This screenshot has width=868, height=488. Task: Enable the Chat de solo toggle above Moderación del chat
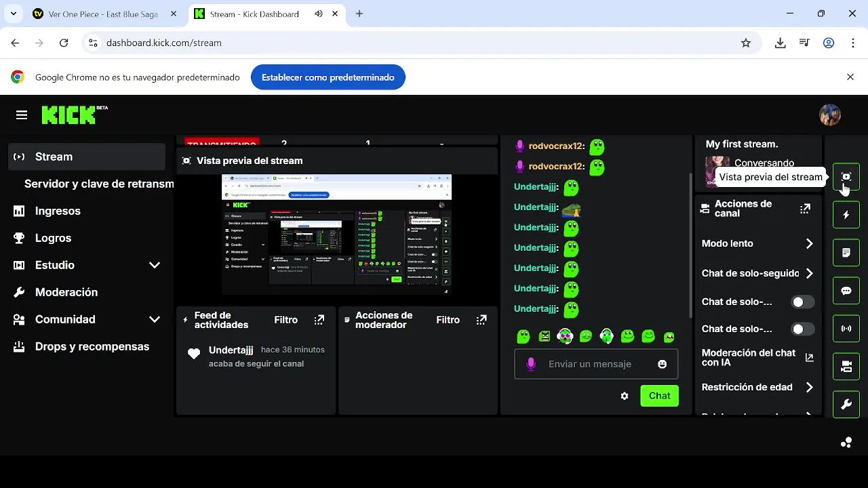(x=803, y=329)
